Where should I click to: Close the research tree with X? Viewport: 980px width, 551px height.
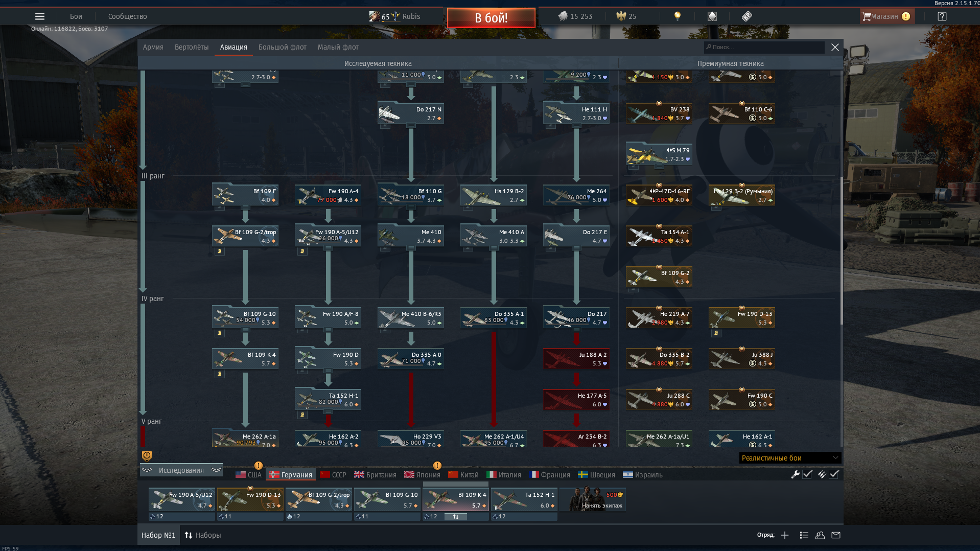tap(835, 47)
